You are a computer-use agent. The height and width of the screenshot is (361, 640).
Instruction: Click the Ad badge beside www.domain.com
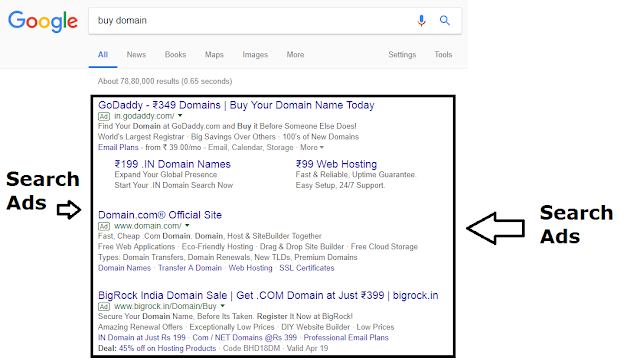pos(104,226)
